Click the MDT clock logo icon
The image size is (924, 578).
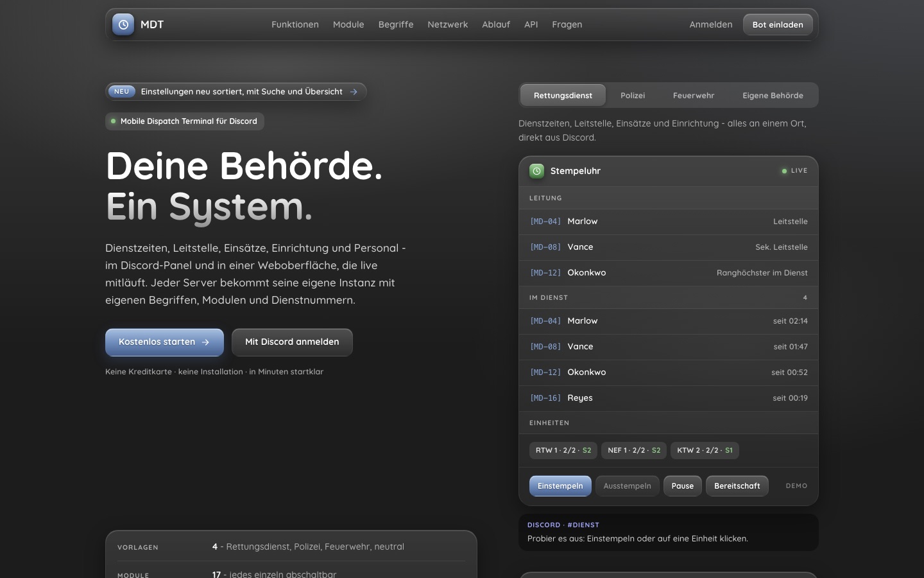[x=123, y=24]
